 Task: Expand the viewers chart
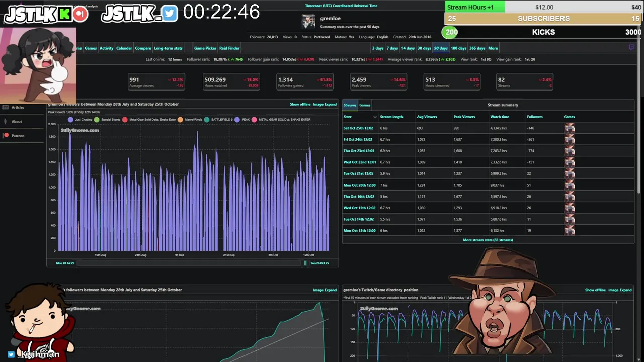coord(331,104)
